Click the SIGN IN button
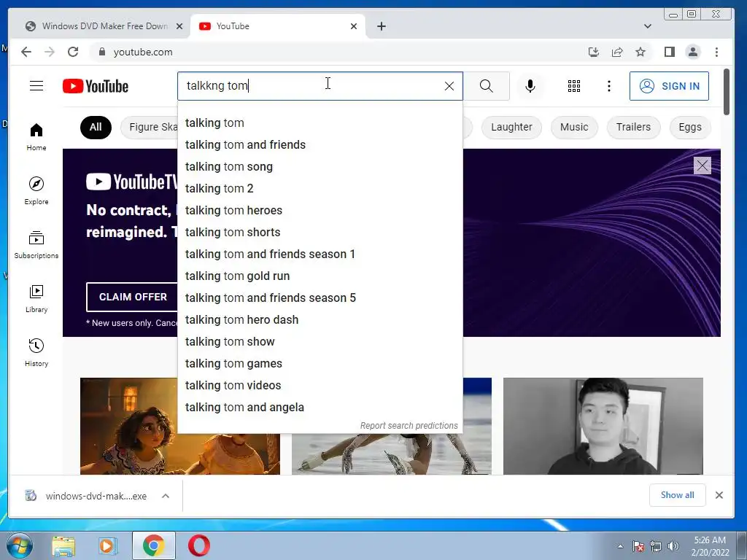The height and width of the screenshot is (560, 747). coord(669,86)
